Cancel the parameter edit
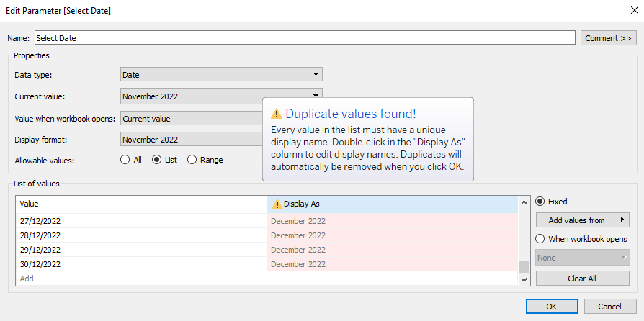 (x=609, y=307)
